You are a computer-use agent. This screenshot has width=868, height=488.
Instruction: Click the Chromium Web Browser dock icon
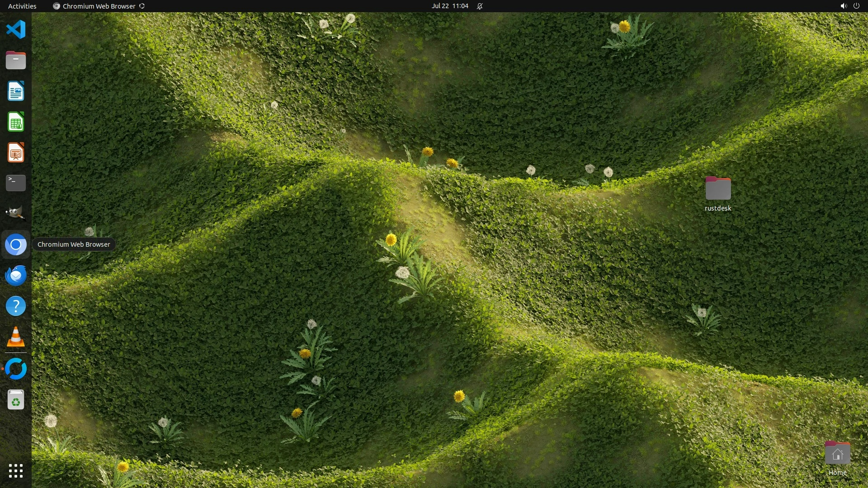pos(16,244)
